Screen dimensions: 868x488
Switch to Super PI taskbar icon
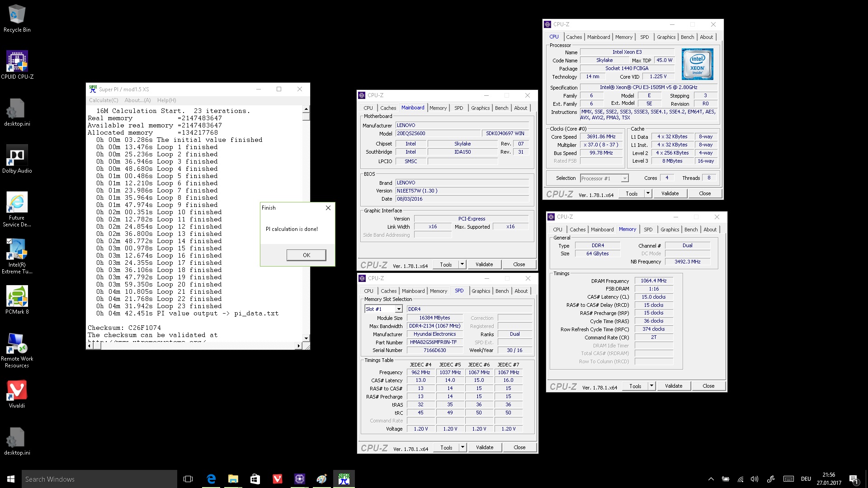(344, 479)
